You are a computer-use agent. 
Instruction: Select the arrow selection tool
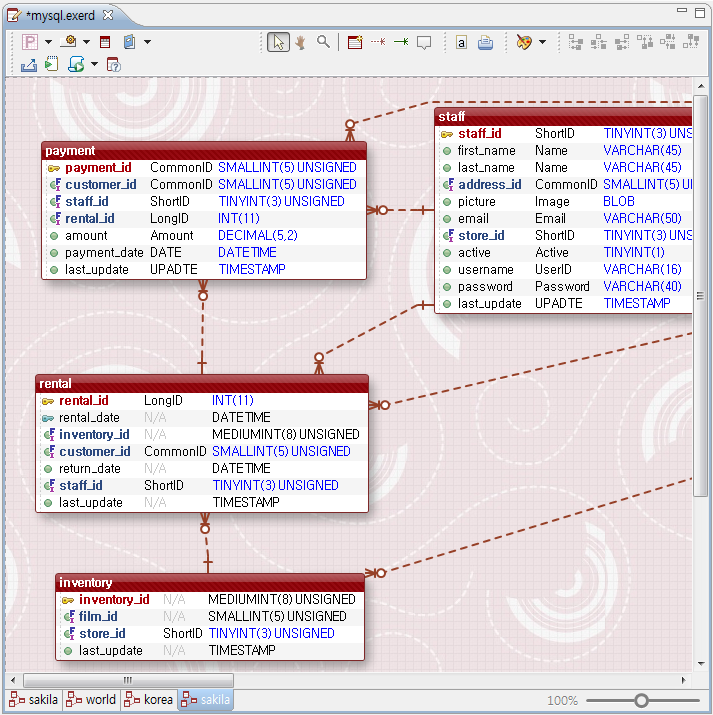pos(278,42)
